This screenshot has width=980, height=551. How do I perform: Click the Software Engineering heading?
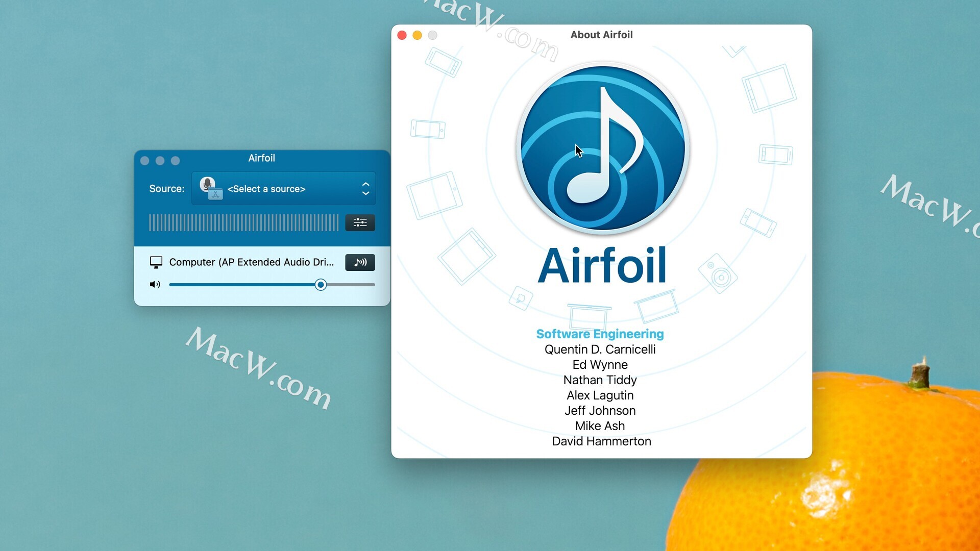pos(600,334)
